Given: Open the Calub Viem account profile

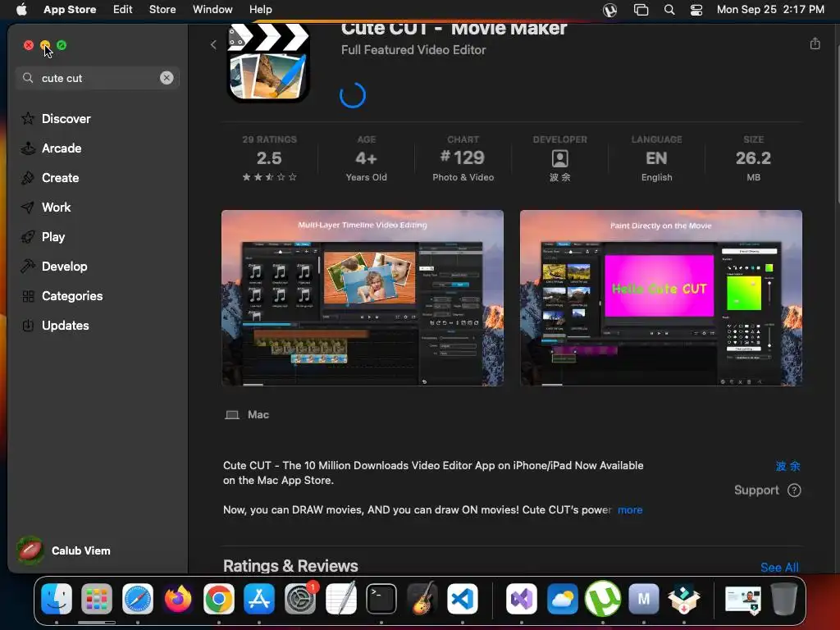Looking at the screenshot, I should [64, 550].
